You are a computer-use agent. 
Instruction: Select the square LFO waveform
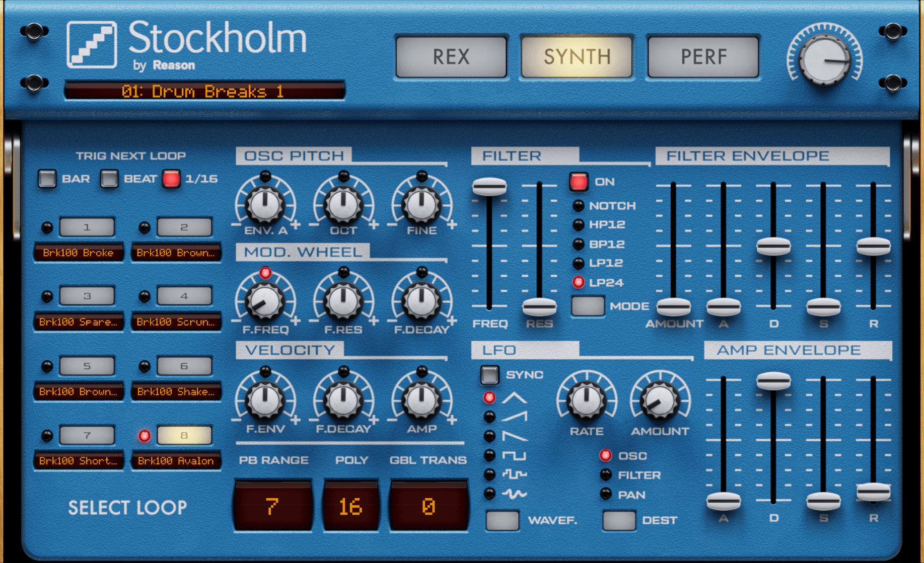[489, 456]
